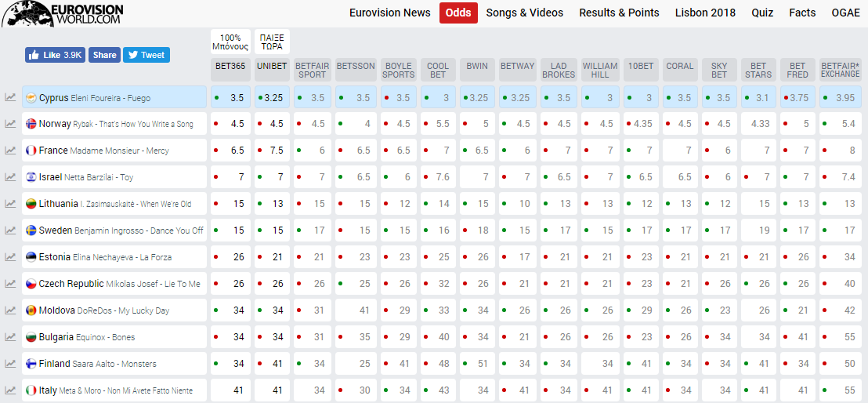Go to Results & Points
868x403 pixels.
pyautogui.click(x=619, y=13)
